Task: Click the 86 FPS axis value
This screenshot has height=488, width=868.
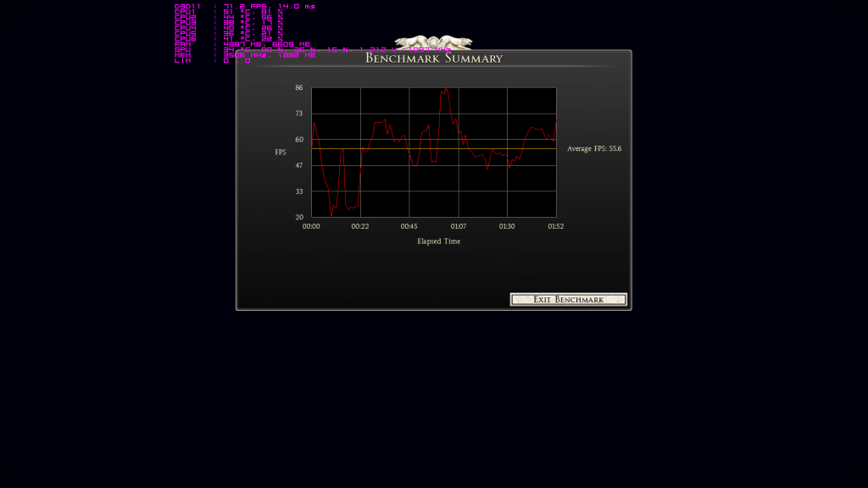Action: [298, 88]
